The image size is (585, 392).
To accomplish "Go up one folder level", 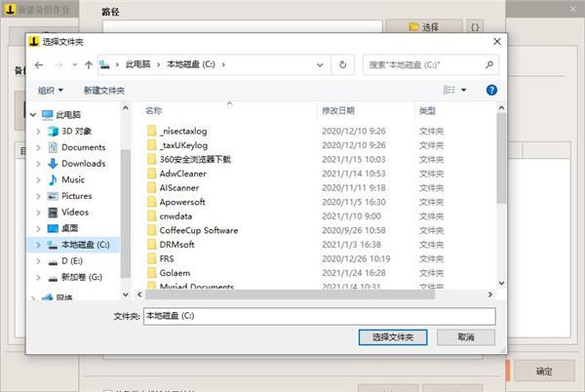I will coord(89,65).
